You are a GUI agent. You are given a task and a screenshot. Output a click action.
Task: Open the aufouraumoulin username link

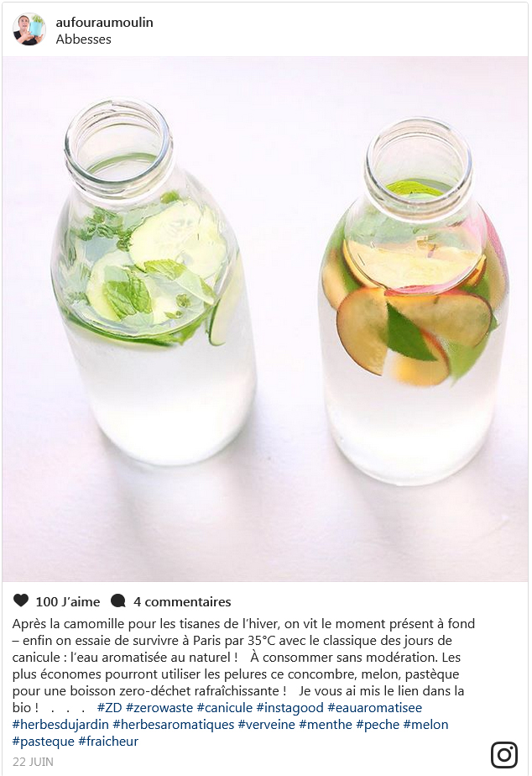(x=104, y=23)
